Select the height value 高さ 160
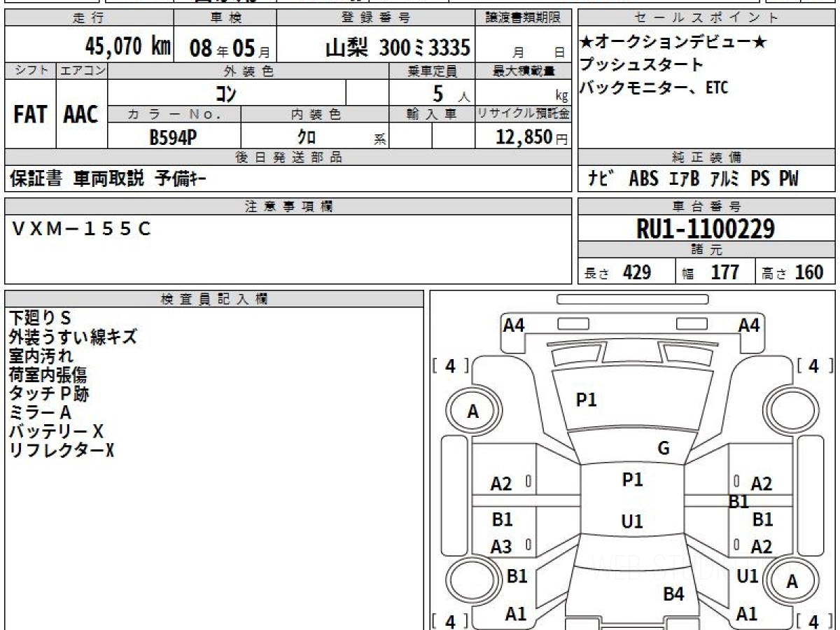Screen dimensions: 840x630 click(793, 272)
